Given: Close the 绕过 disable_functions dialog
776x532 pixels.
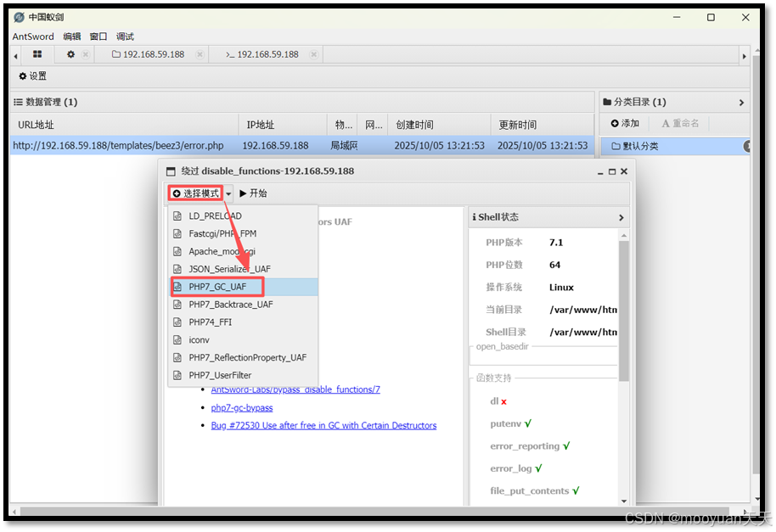Looking at the screenshot, I should point(624,171).
